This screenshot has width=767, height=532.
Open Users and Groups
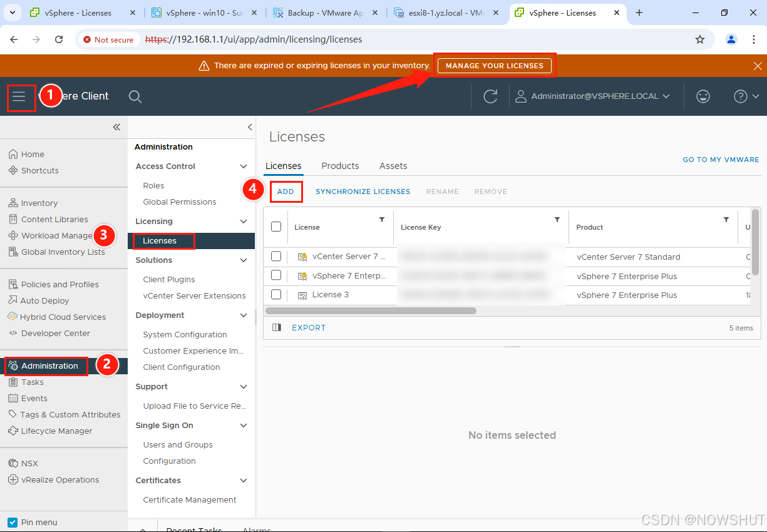(178, 444)
